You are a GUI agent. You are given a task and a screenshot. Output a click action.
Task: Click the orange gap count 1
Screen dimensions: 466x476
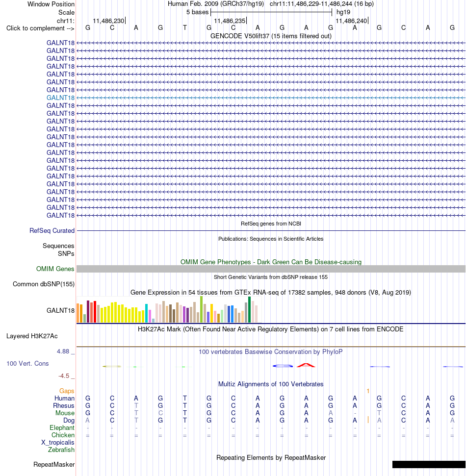tap(368, 391)
